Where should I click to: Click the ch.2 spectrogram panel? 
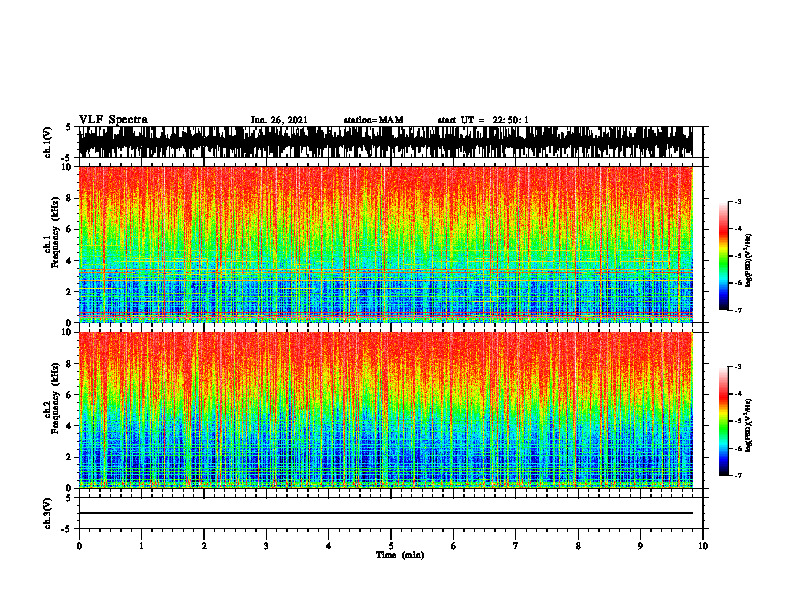[386, 410]
